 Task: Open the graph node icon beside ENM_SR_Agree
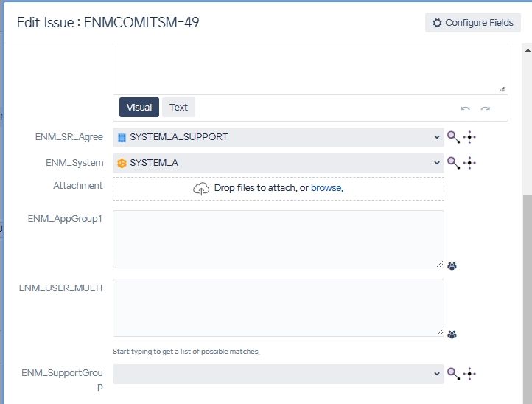click(x=469, y=137)
